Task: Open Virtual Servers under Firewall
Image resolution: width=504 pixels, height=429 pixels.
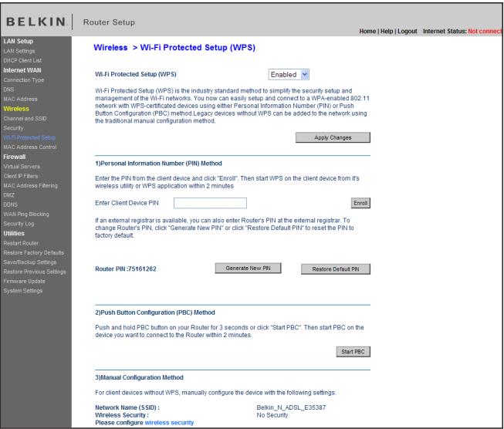Action: pyautogui.click(x=22, y=164)
